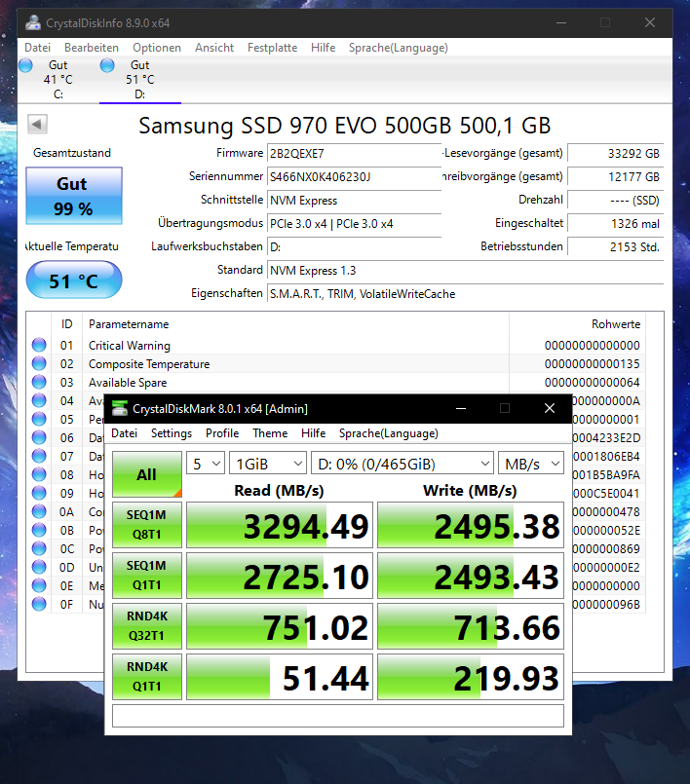Click the status orb for attribute ID 0F
This screenshot has height=784, width=690.
coord(39,604)
